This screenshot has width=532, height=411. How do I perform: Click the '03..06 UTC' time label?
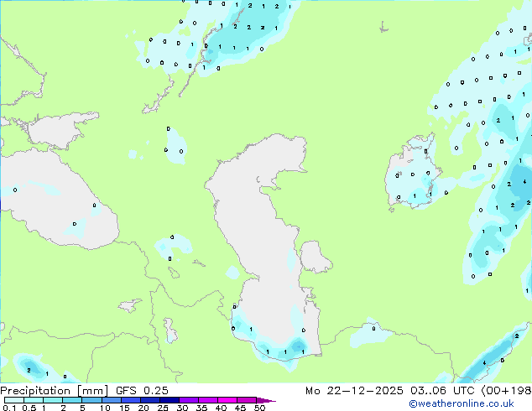[x=442, y=391]
